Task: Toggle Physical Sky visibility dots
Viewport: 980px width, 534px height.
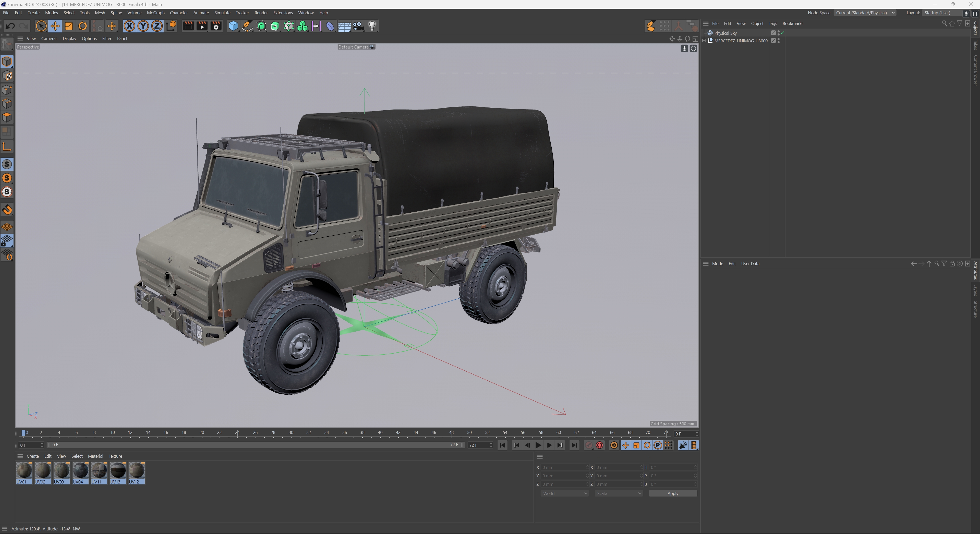Action: pos(778,33)
